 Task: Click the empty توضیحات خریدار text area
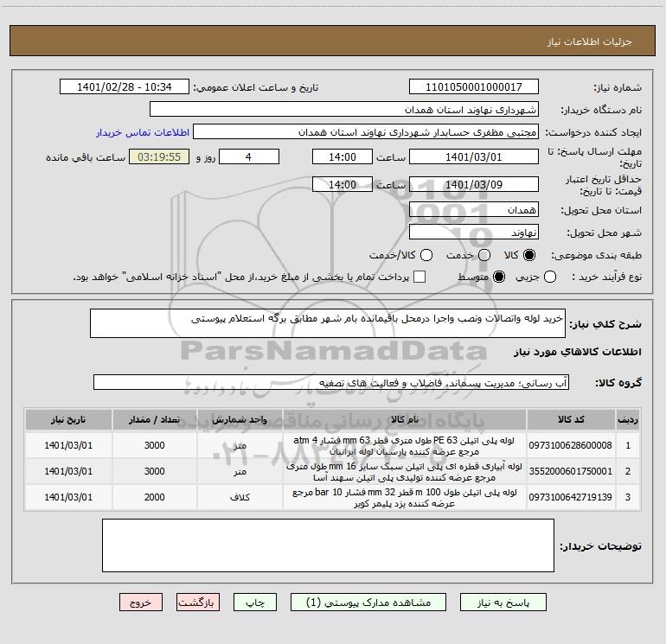pos(328,545)
